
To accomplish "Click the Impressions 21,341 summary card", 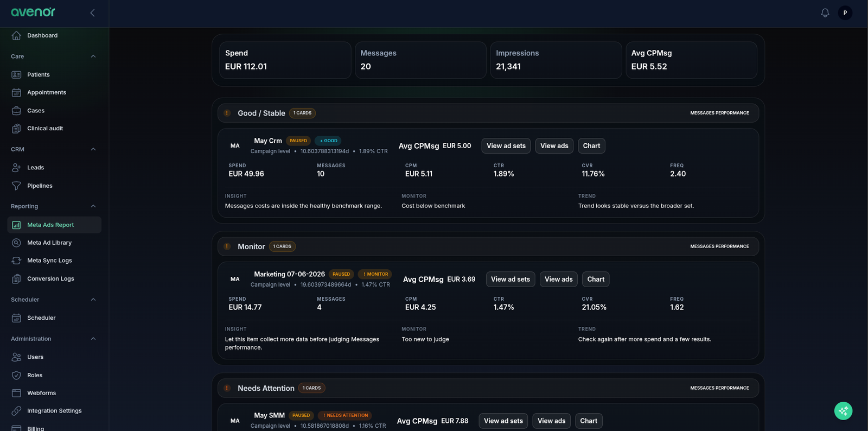I will 556,60.
